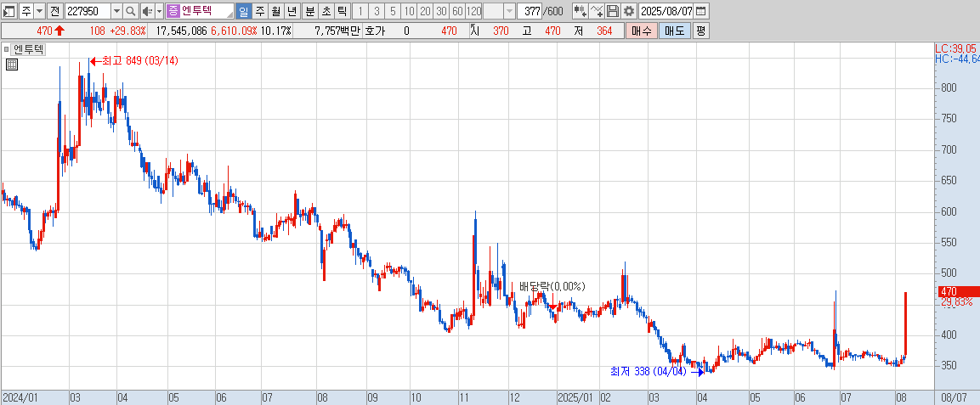Click the trading value 7,757백만
Viewport: 980px width, 405px height.
[337, 31]
